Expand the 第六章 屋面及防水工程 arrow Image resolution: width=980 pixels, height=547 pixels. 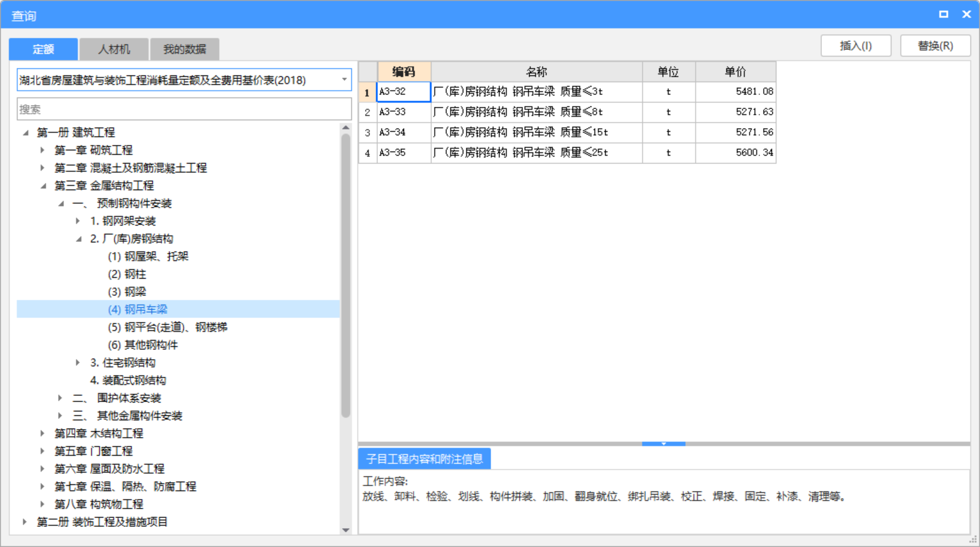42,469
